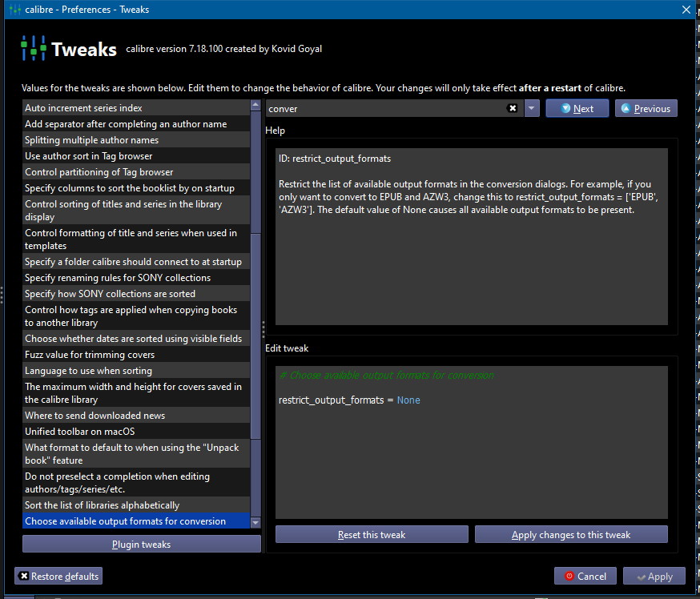Screen dimensions: 700x599
Task: Select 'Do not preselect a completion when editing' tweak
Action: (x=136, y=483)
